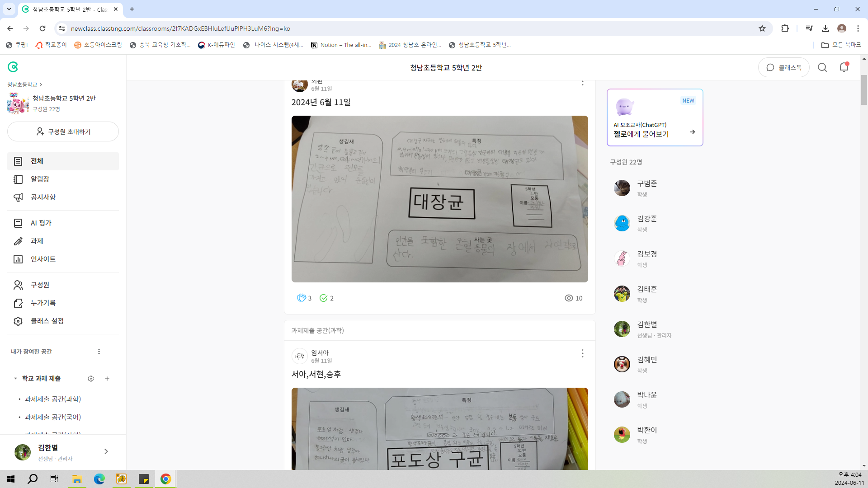Click the 구성원 초대하기 button
This screenshot has height=488, width=868.
63,131
